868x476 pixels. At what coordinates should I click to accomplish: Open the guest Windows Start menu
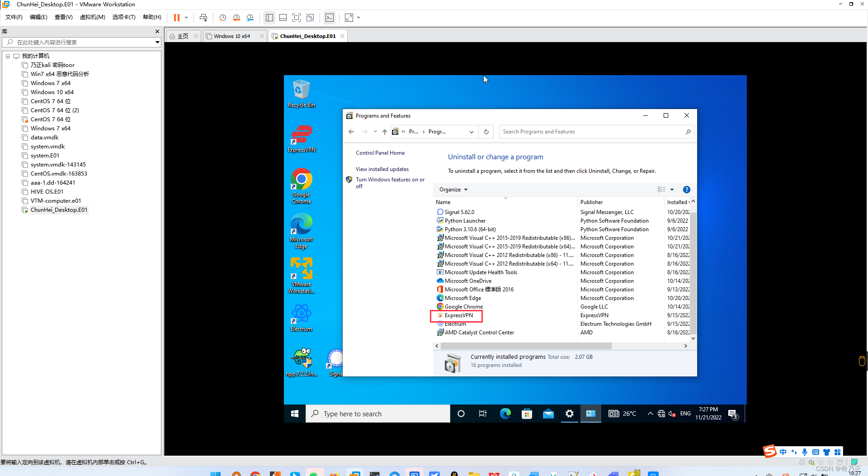click(295, 414)
